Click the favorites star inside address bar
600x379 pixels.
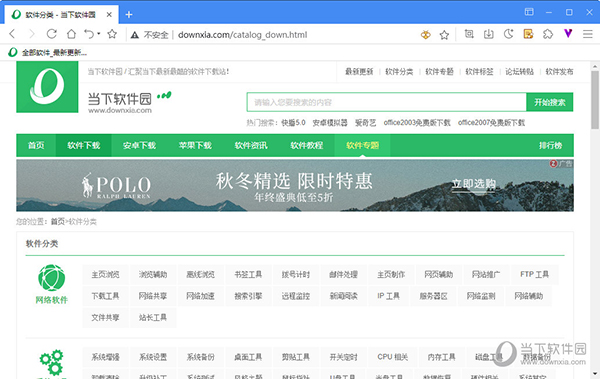(x=444, y=35)
